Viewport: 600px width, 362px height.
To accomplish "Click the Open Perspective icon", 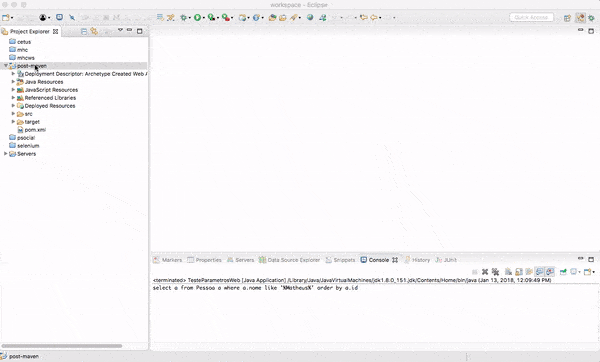I will tap(567, 18).
